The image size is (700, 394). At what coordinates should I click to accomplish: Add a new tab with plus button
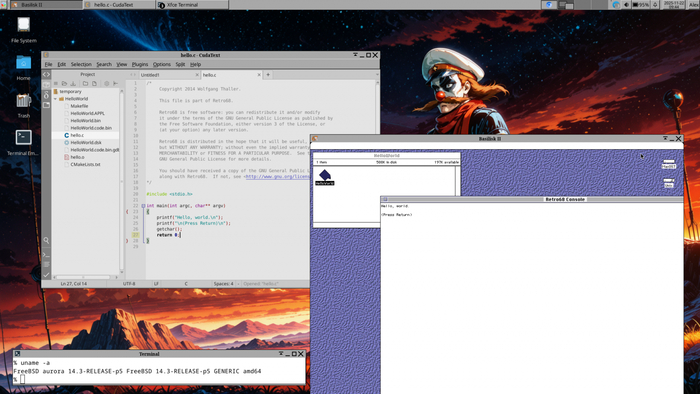(268, 75)
